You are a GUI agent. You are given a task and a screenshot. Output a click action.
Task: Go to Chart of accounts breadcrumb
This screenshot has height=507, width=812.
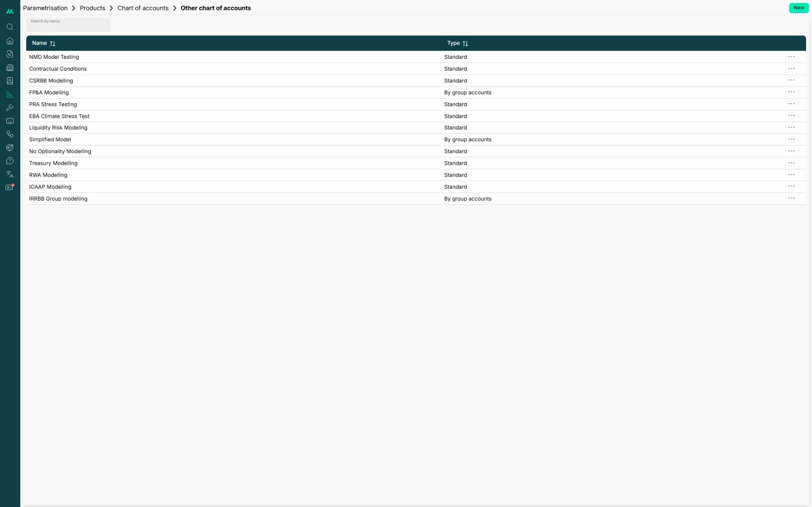(143, 8)
